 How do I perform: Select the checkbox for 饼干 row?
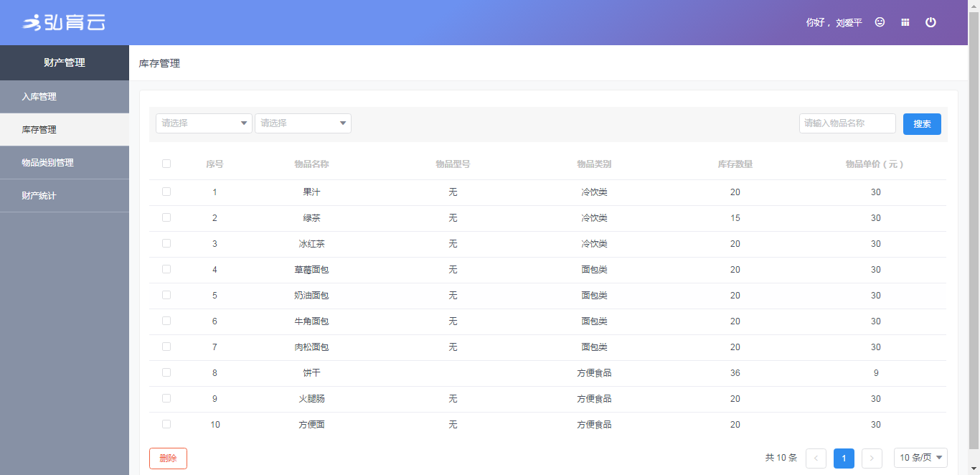166,372
